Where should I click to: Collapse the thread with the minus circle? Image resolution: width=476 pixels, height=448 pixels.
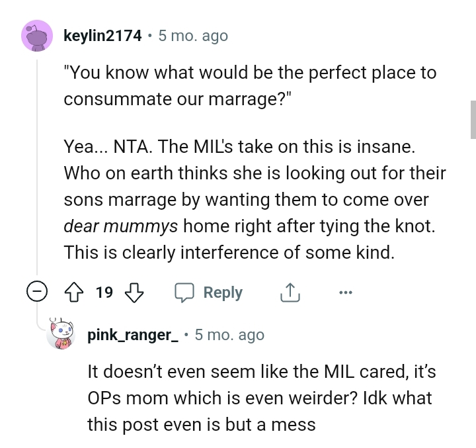pyautogui.click(x=38, y=292)
